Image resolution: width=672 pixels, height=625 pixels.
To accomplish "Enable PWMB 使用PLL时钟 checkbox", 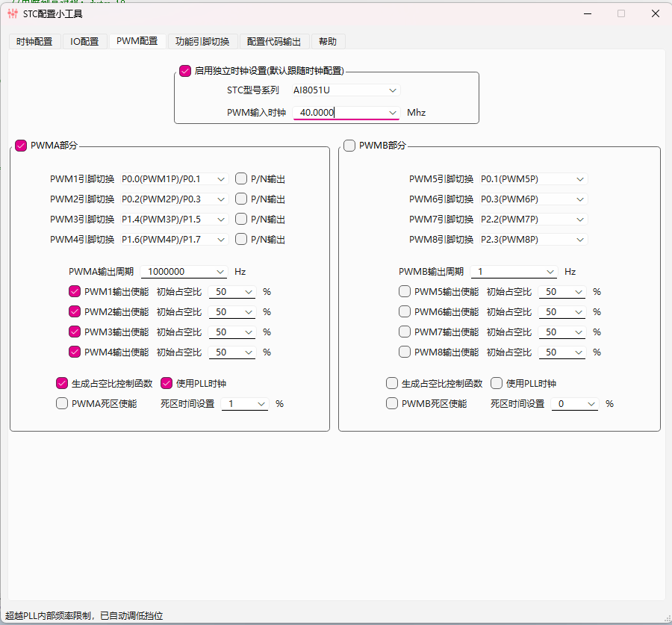I will point(497,384).
